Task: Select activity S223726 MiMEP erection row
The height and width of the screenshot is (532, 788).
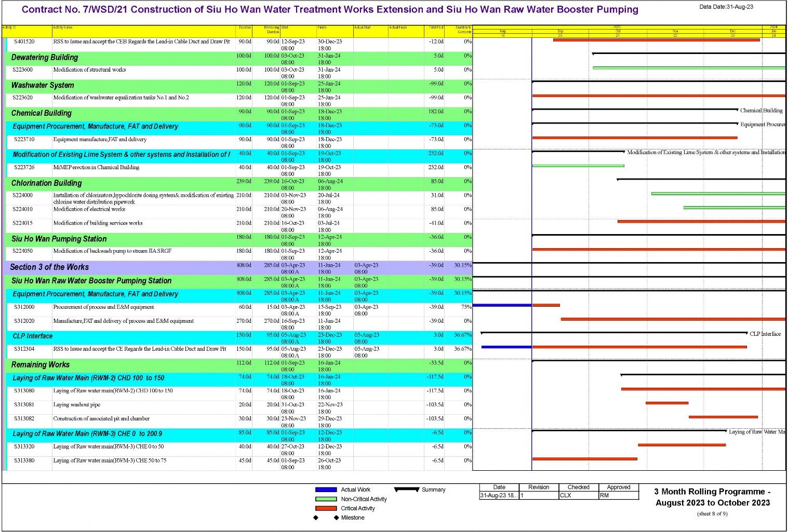Action: point(239,170)
